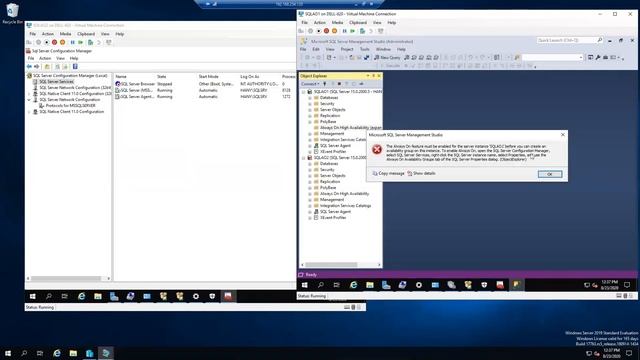Click the stop icon in Object Explorer toolbar
The width and height of the screenshot is (640, 360).
click(x=339, y=84)
